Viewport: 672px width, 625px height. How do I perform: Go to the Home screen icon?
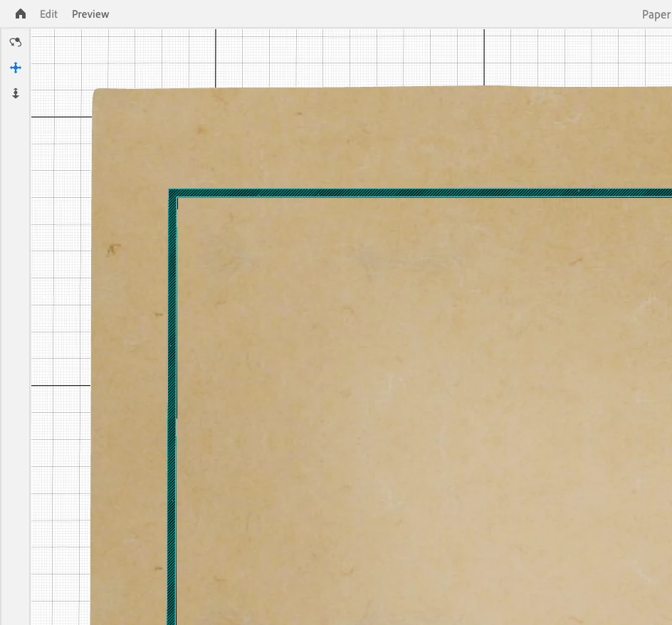[20, 14]
